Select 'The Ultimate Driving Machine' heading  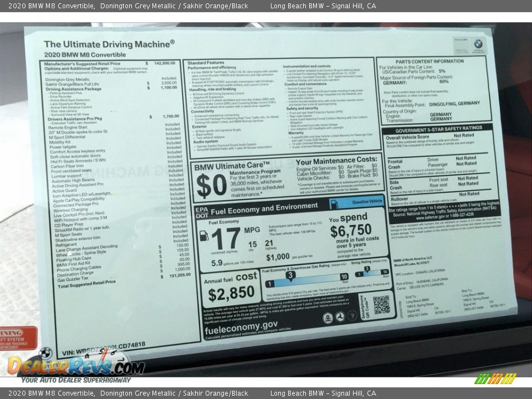point(109,44)
